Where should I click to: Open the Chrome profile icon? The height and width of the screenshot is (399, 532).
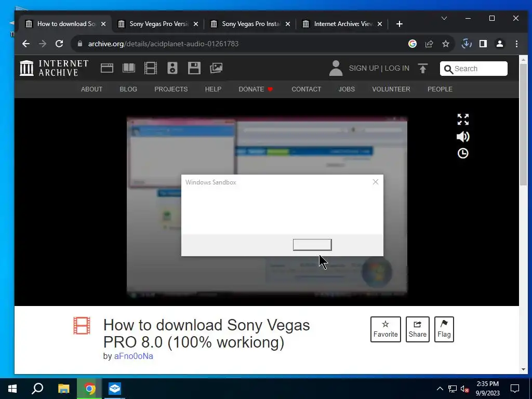(500, 44)
